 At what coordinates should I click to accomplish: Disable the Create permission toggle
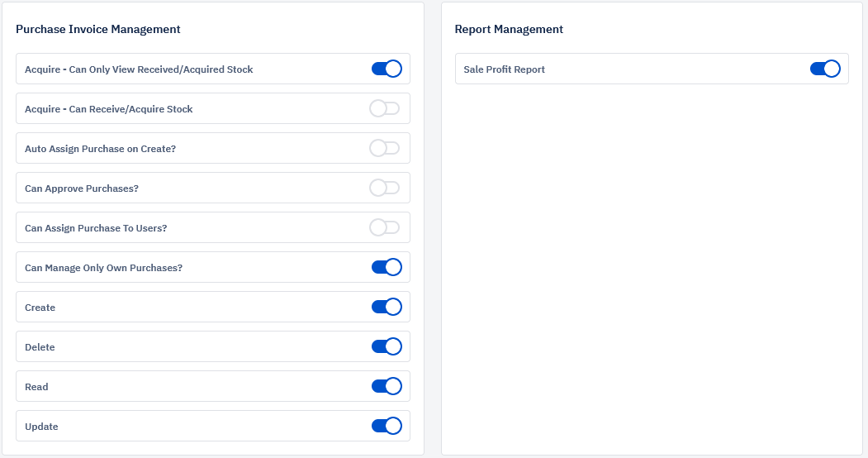click(x=386, y=307)
